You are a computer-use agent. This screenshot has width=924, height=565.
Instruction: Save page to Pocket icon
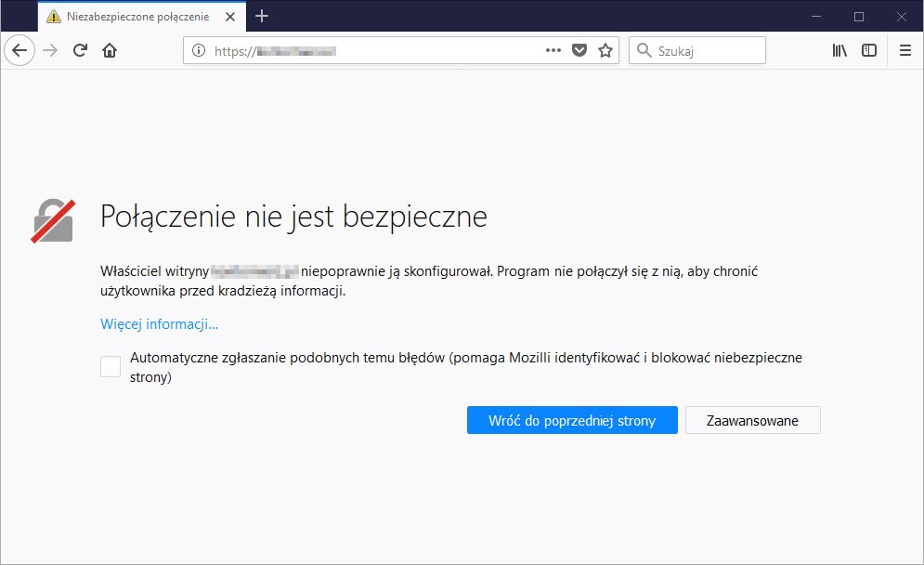tap(579, 50)
